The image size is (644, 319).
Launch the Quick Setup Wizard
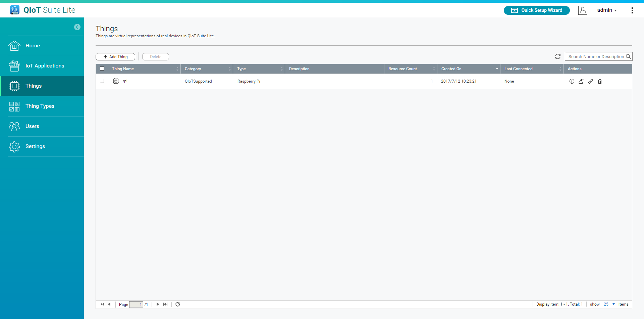click(536, 10)
